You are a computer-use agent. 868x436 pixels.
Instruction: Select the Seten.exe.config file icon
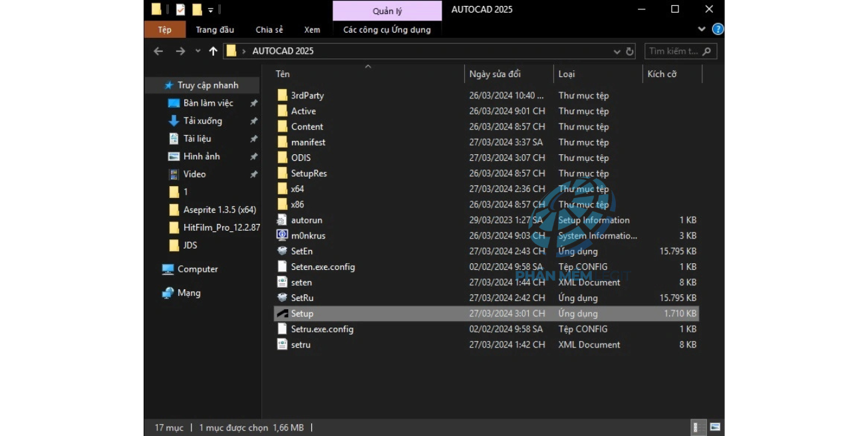point(282,267)
